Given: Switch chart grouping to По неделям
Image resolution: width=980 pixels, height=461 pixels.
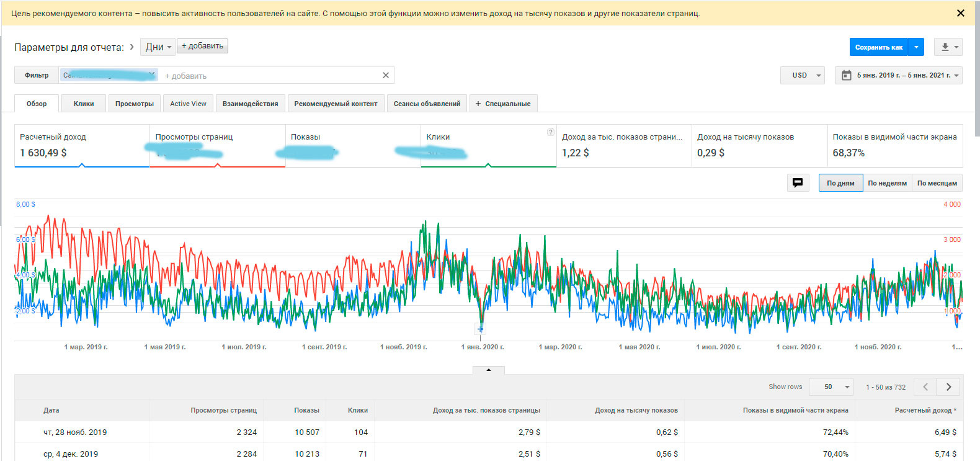Looking at the screenshot, I should (x=887, y=183).
